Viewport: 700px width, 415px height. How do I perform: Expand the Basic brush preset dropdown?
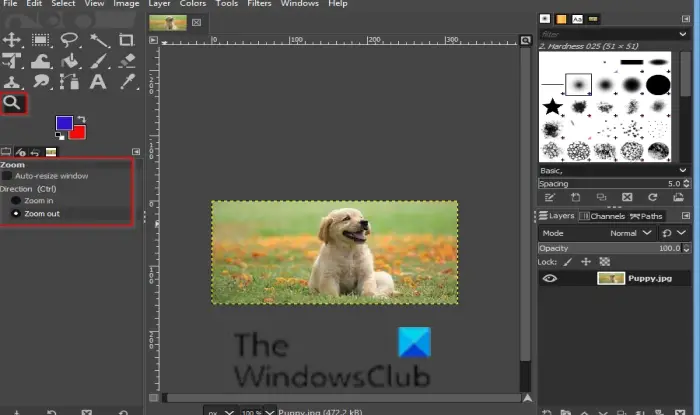point(683,170)
